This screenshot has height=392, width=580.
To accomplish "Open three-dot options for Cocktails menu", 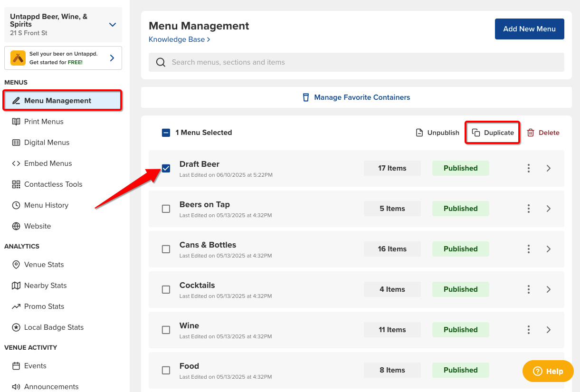I will (x=528, y=289).
